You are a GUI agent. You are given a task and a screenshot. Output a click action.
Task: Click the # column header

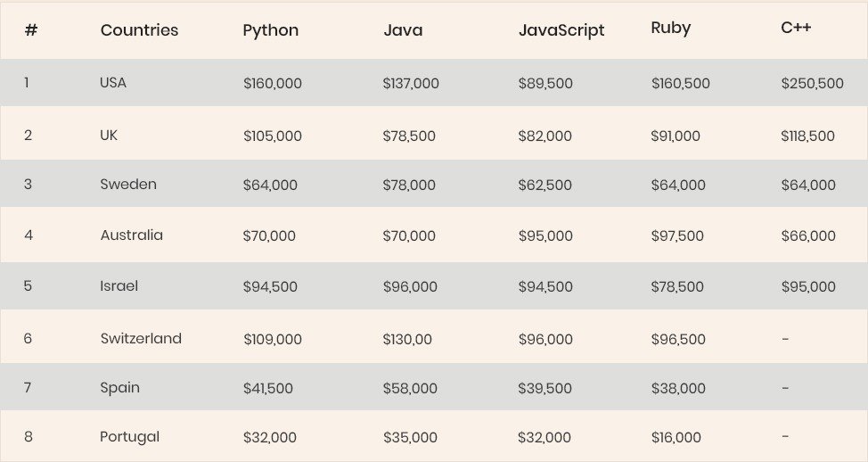click(x=31, y=30)
